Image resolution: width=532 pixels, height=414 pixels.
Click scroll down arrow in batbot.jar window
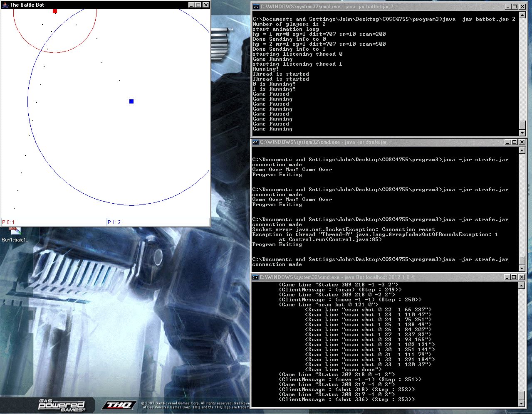[522, 133]
